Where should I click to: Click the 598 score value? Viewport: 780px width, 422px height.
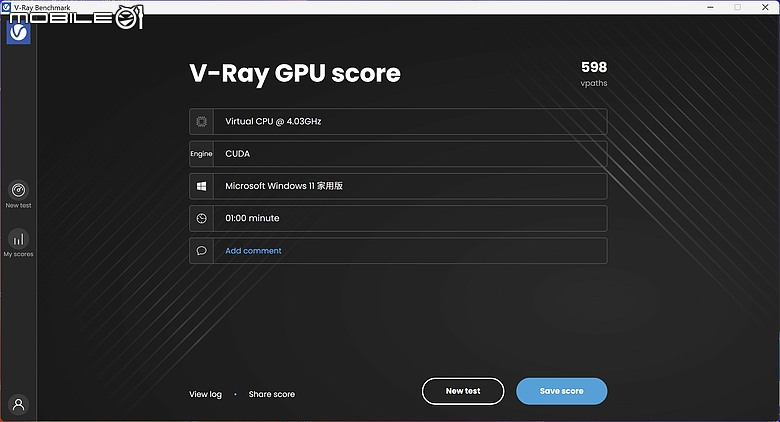pos(594,67)
